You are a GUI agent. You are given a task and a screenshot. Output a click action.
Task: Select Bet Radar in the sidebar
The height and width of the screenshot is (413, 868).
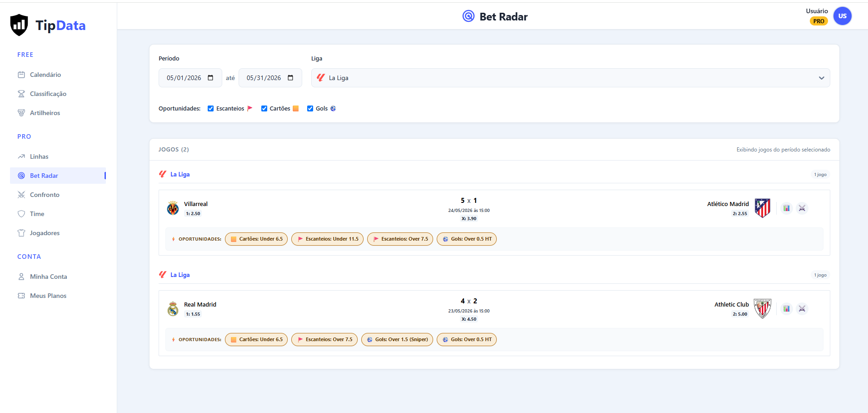pyautogui.click(x=58, y=176)
